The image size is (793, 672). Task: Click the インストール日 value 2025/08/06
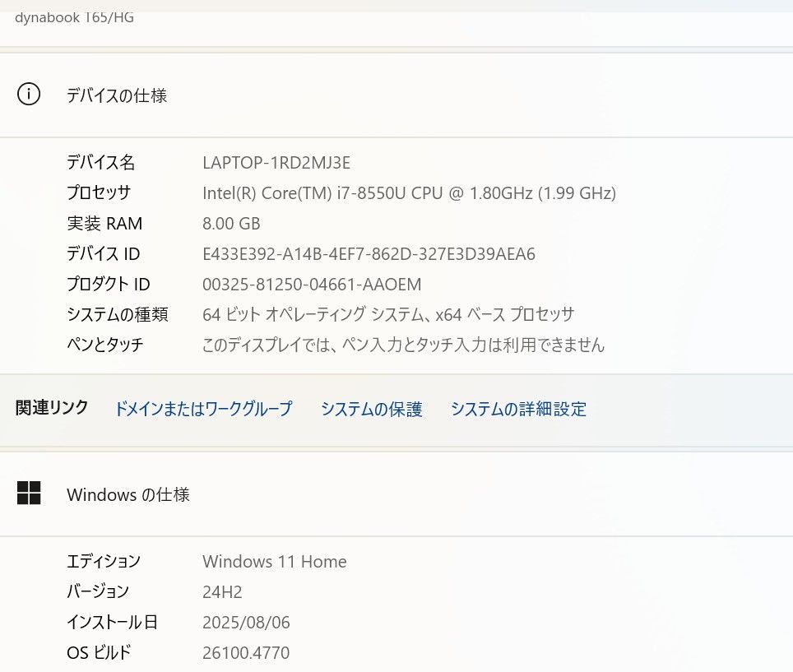246,622
